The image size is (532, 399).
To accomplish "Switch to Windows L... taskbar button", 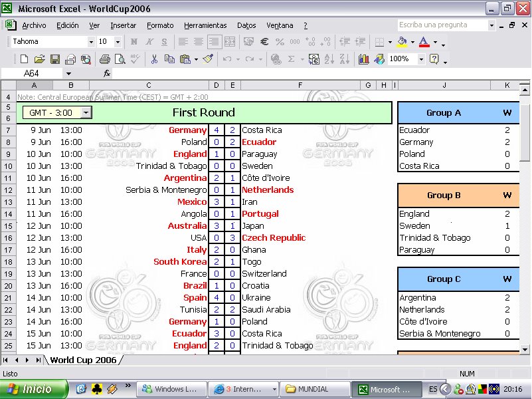I will pos(173,389).
